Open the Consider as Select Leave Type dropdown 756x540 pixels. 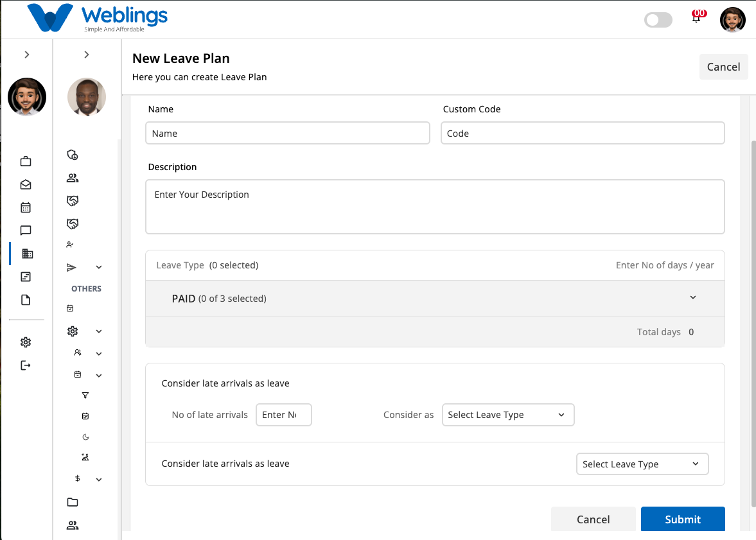pos(508,415)
